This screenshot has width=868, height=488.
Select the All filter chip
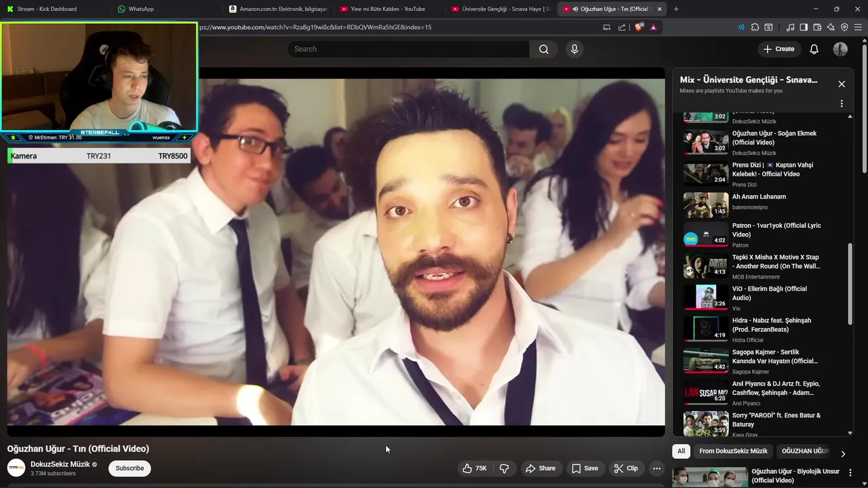tap(682, 451)
